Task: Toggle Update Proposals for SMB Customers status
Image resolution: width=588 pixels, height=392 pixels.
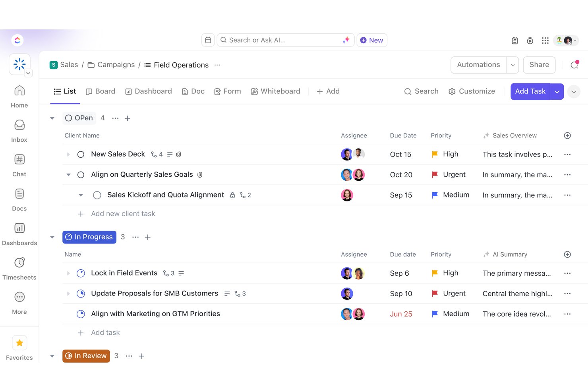Action: coord(81,294)
